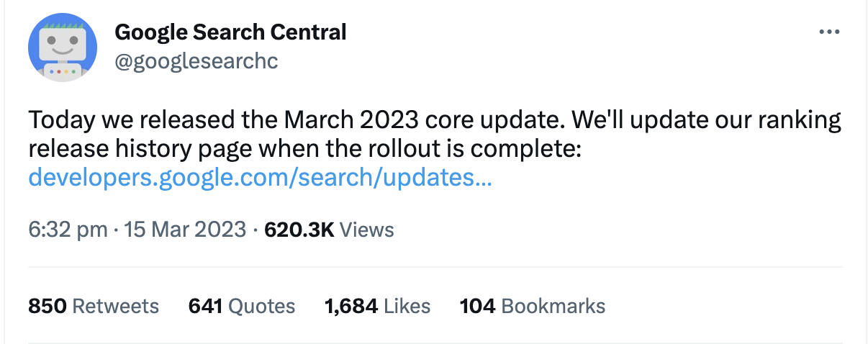View the 620.3K view count number
This screenshot has height=344, width=868.
299,230
